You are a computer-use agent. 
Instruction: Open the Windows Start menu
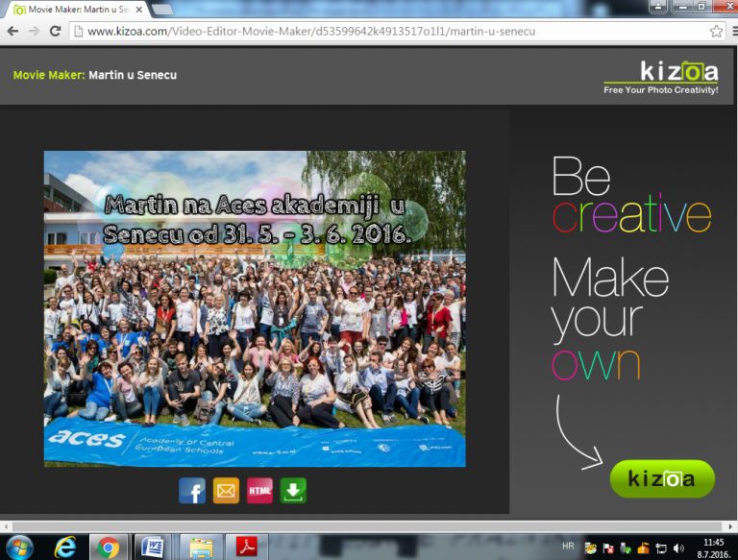pos(18,547)
